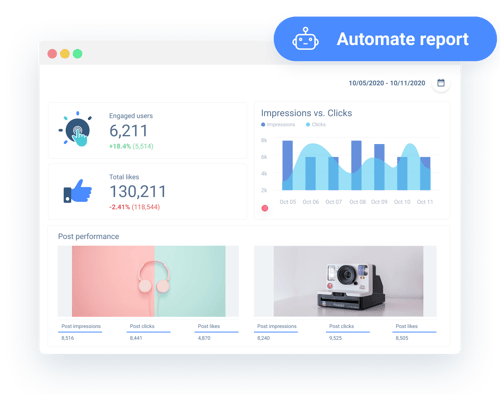
Task: Click Post clicks under camera post
Action: [x=341, y=326]
